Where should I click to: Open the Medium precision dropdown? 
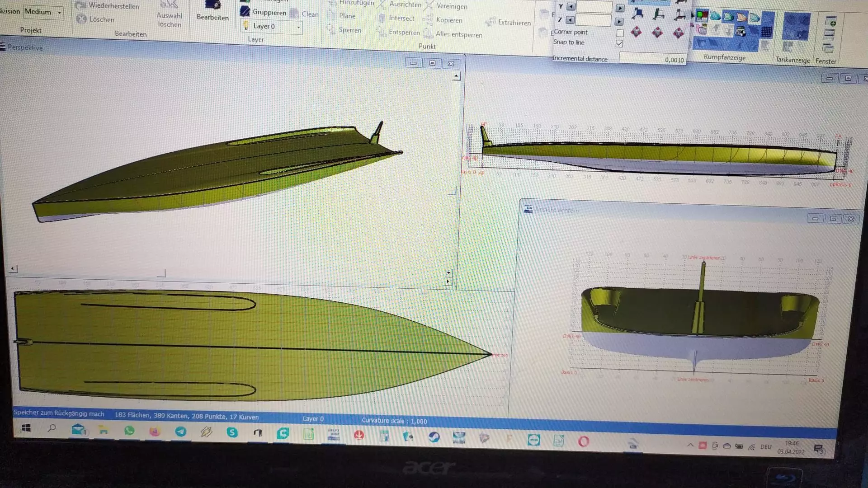pyautogui.click(x=59, y=13)
